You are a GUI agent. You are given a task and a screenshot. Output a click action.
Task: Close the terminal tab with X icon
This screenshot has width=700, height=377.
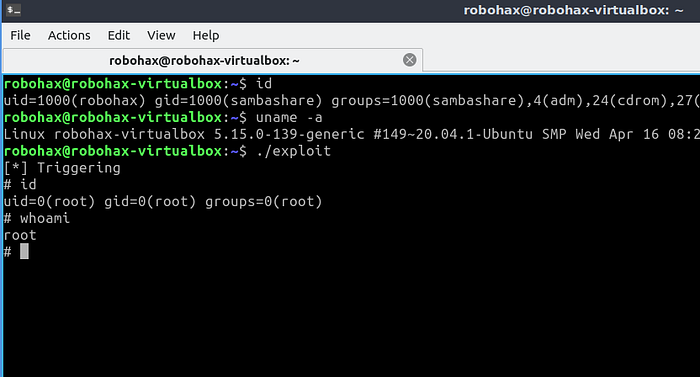pos(409,60)
